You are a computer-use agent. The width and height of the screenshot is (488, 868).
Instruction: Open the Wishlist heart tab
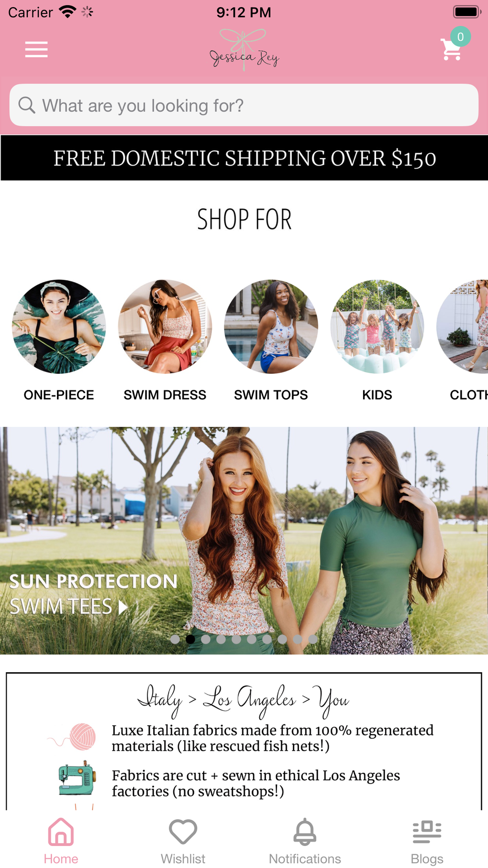click(x=183, y=841)
